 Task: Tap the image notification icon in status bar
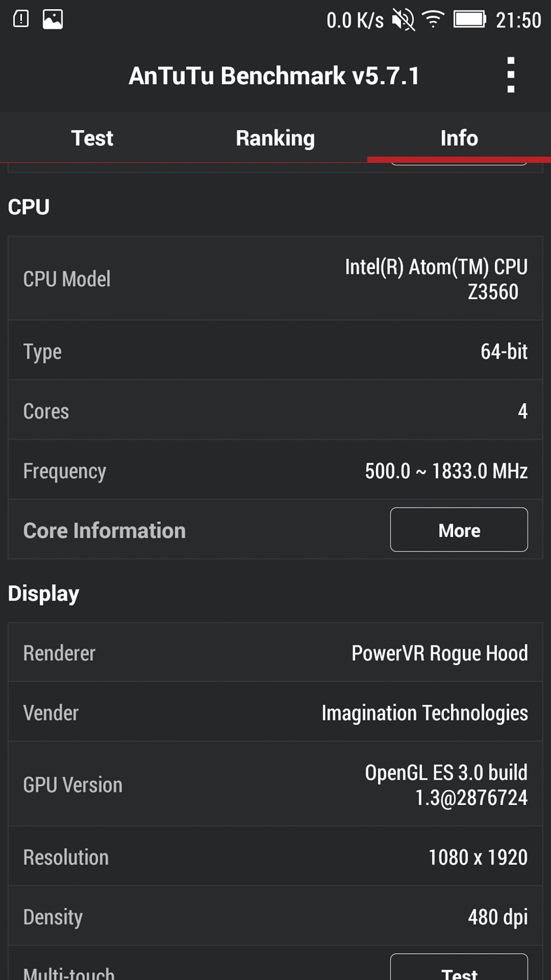(x=53, y=19)
